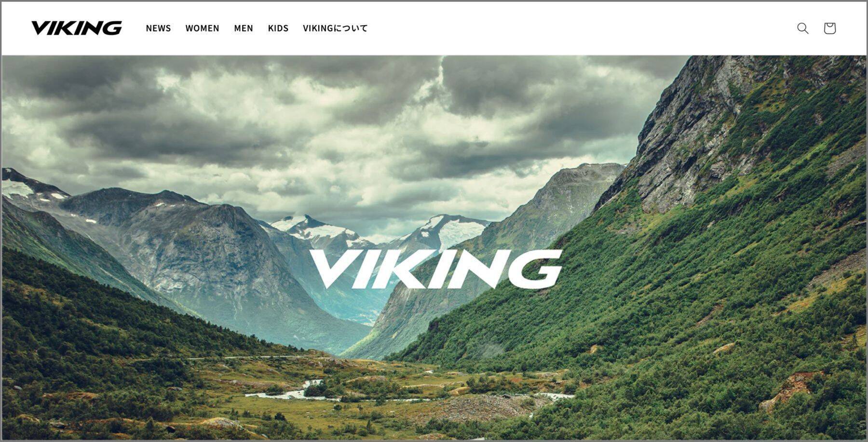The image size is (868, 442).
Task: Open the search magnifier icon
Action: 802,28
